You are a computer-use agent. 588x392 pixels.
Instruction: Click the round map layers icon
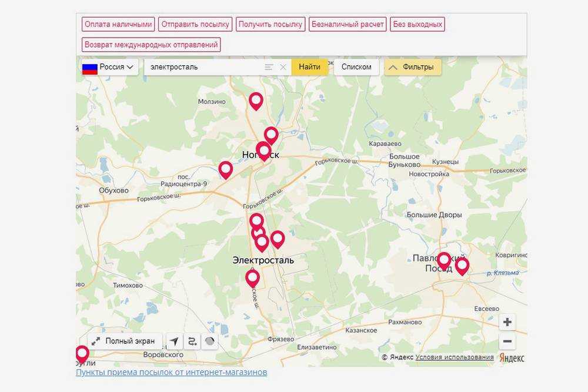(210, 341)
